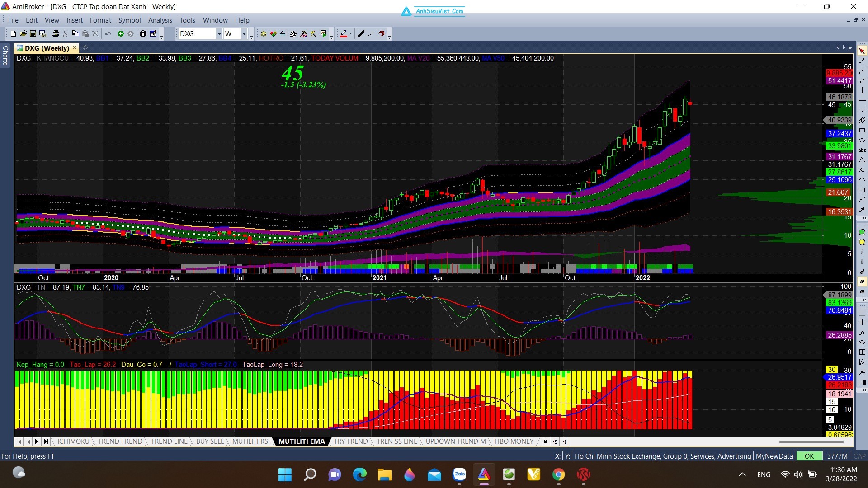This screenshot has width=868, height=488.
Task: Click the line color red swatch pencil
Action: point(344,33)
